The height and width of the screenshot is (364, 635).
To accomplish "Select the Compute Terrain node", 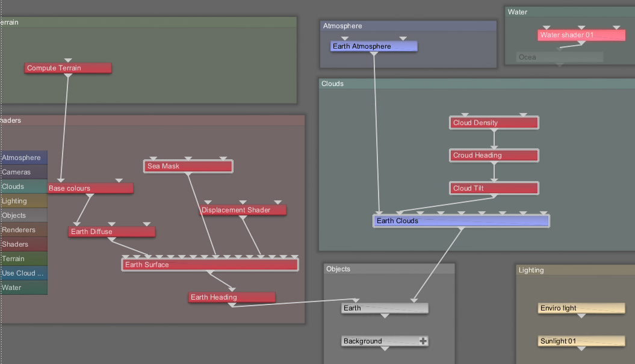I will [x=68, y=68].
